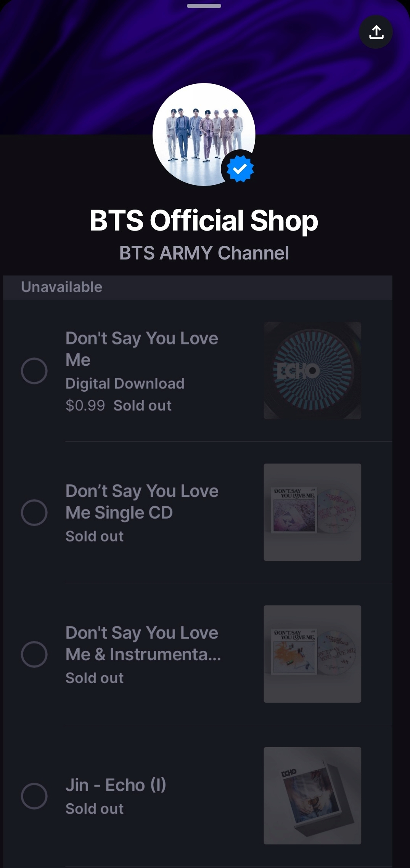Open the BTS ARMY Channel link
Viewport: 410px width, 868px height.
pyautogui.click(x=204, y=253)
